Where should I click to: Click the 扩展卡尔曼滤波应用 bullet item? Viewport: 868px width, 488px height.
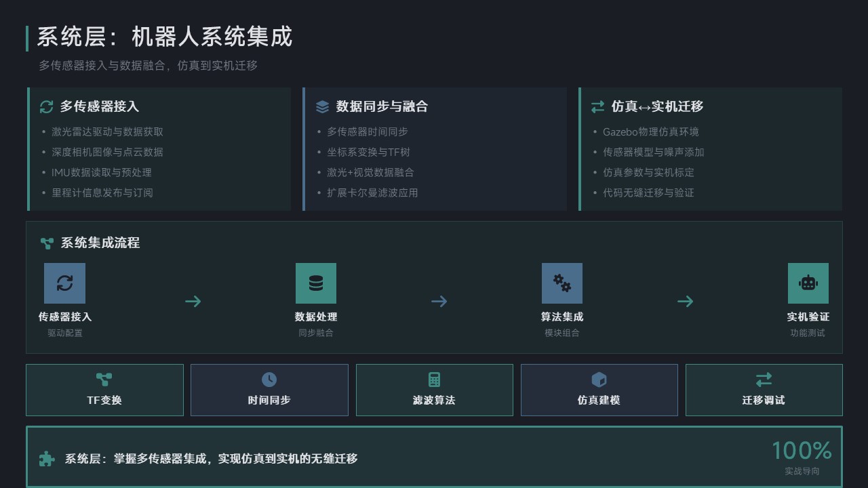[372, 192]
